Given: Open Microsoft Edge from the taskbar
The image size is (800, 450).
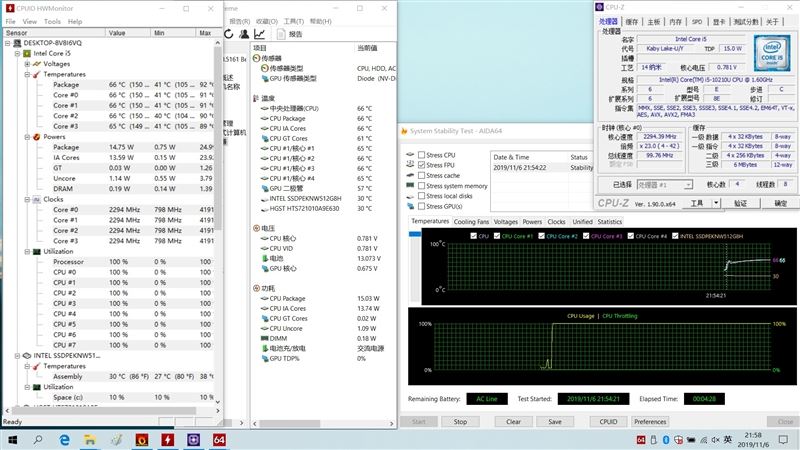Looking at the screenshot, I should pyautogui.click(x=64, y=440).
